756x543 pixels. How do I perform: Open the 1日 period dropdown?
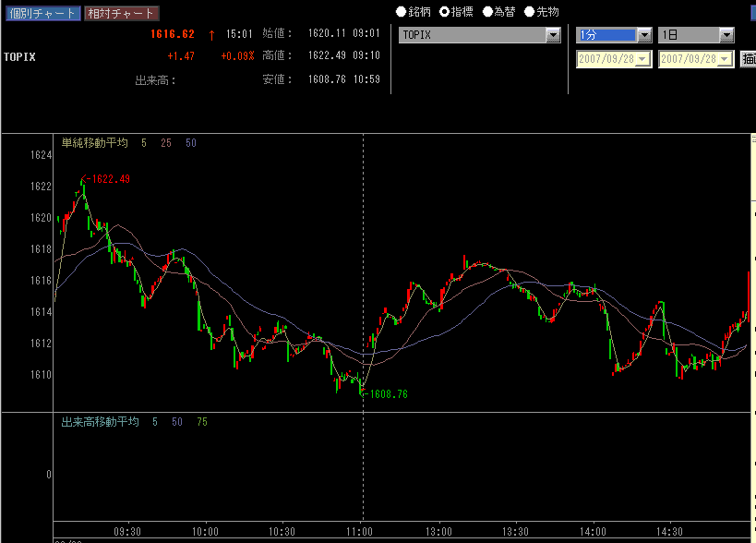[x=726, y=35]
